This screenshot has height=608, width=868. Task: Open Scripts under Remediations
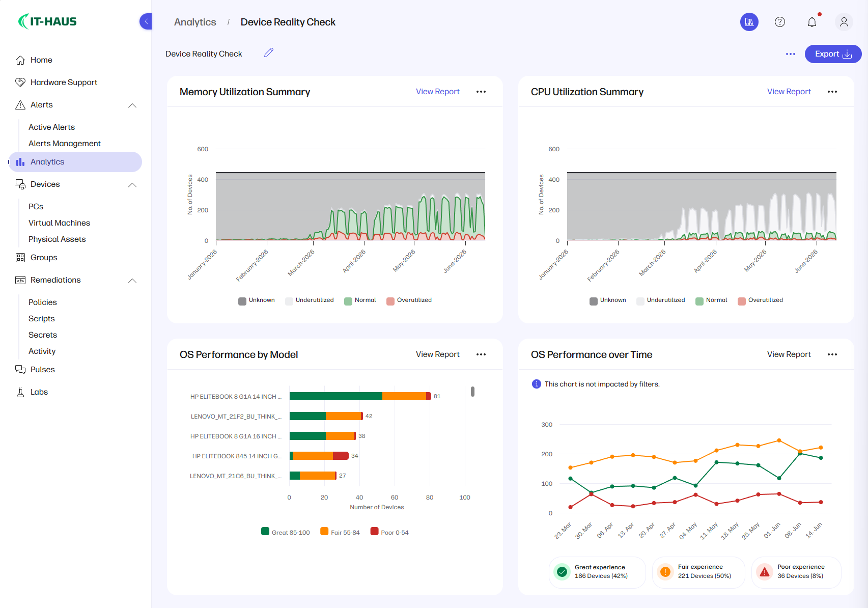(42, 319)
